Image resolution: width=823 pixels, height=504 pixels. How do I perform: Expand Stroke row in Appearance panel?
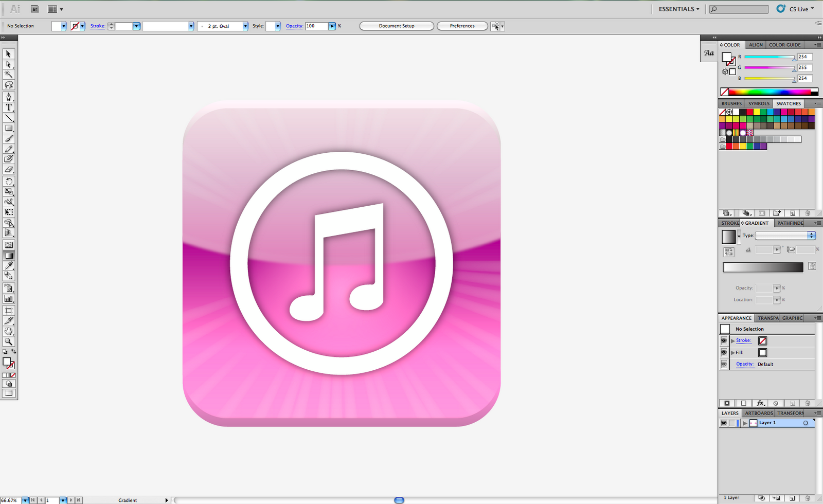pyautogui.click(x=733, y=340)
